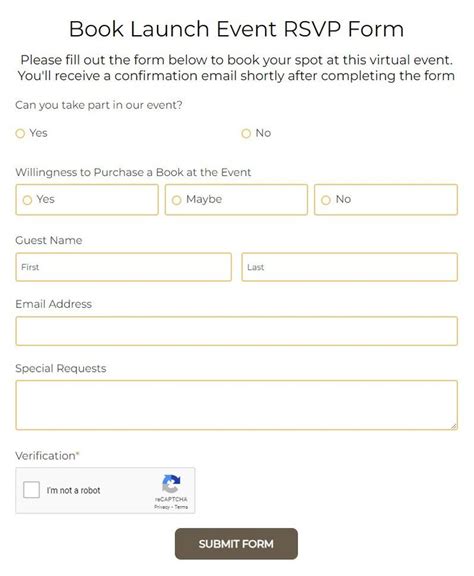
Task: Click the Email Address label
Action: 54,304
